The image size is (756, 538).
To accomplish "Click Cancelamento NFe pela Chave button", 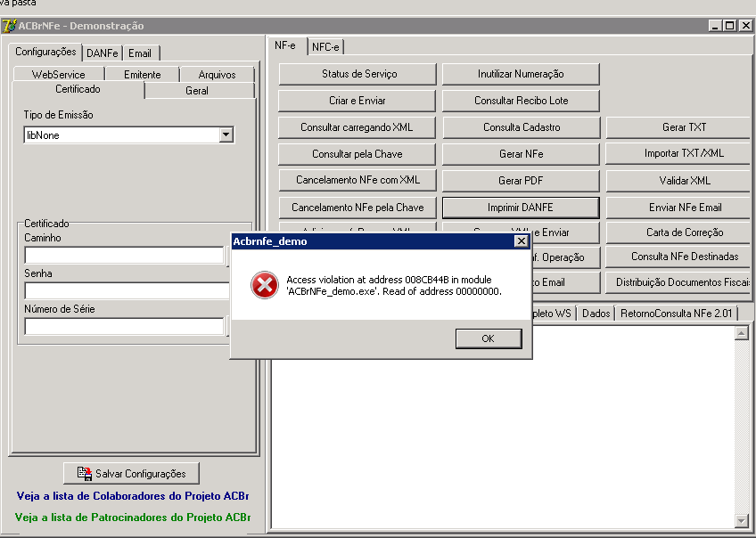I will tap(357, 208).
